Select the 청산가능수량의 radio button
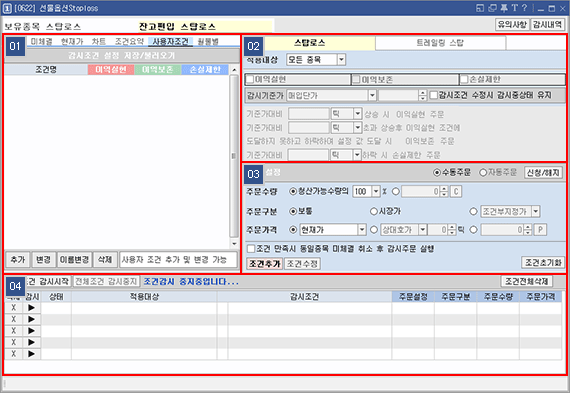 (x=293, y=192)
